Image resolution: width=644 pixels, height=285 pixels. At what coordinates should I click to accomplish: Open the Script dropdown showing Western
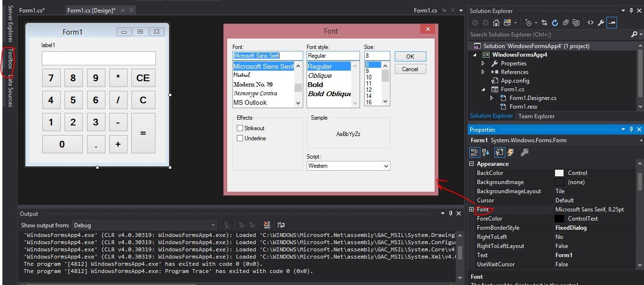coord(348,166)
